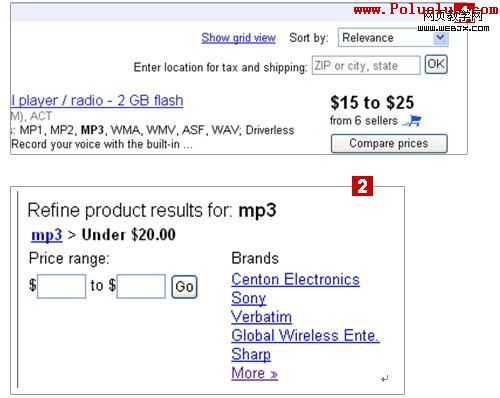Select the Sony brand link
This screenshot has width=500, height=398.
[x=249, y=298]
